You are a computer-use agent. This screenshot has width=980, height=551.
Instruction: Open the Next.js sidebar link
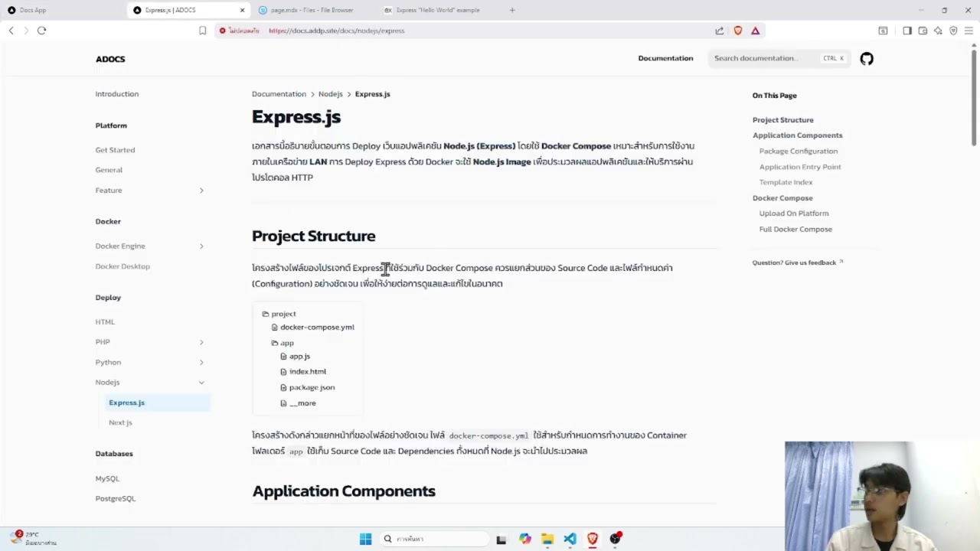120,422
